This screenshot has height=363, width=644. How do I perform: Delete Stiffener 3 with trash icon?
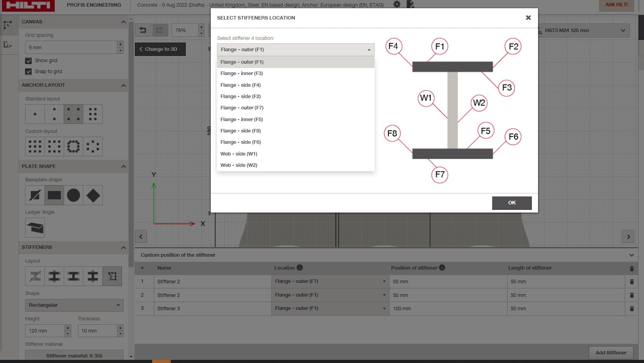tap(631, 309)
